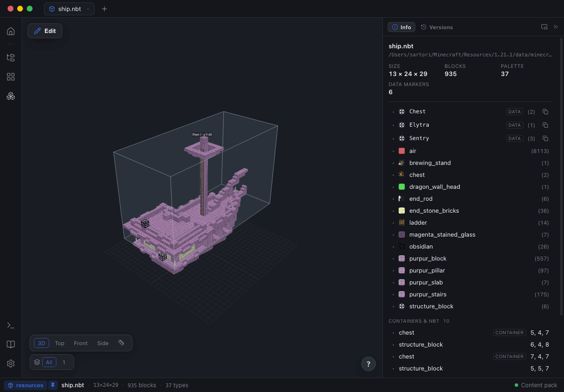Open the documentation book icon
Viewport: 564px width, 392px height.
point(11,345)
